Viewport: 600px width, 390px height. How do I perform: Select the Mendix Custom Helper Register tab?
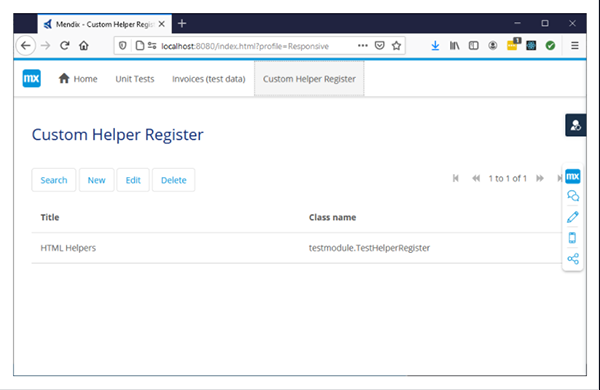104,24
